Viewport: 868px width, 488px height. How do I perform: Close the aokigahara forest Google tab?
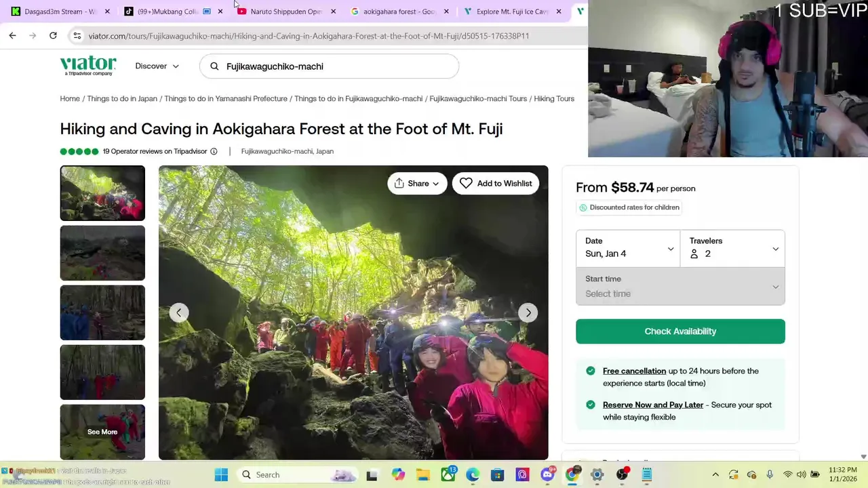[446, 12]
